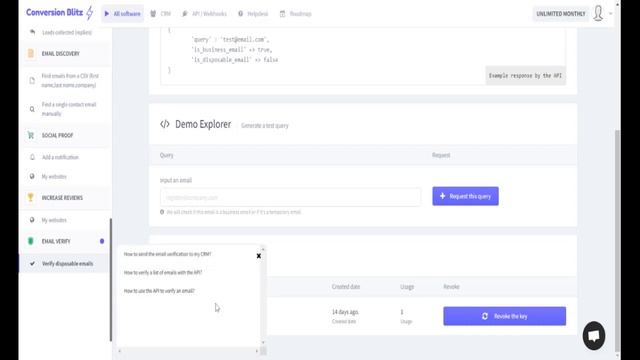The image size is (640, 360).
Task: Click the Leads collected (replies) sidebar item
Action: pyautogui.click(x=67, y=32)
